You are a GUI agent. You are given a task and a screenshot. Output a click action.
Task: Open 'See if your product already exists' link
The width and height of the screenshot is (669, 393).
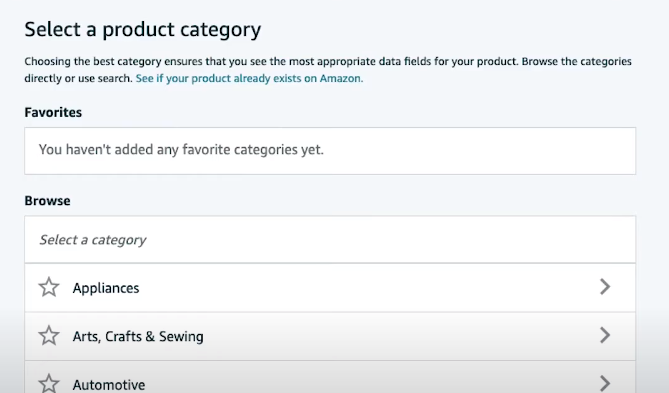249,79
